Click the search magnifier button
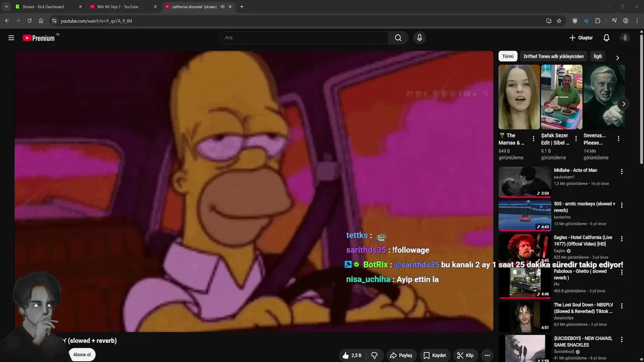 (x=398, y=38)
